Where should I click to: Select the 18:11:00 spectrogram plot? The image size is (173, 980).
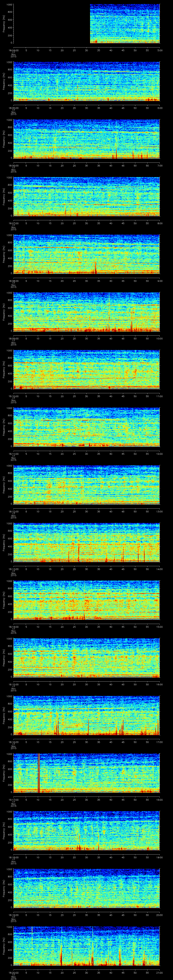[x=86, y=427]
